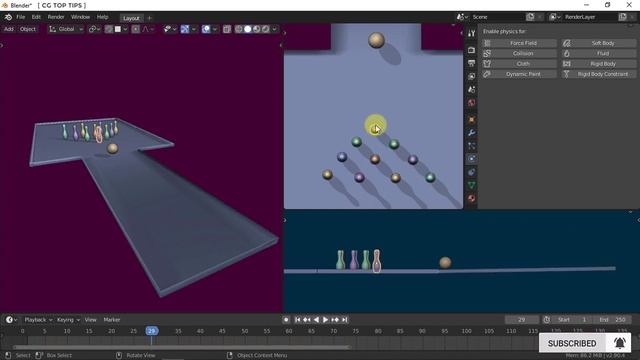
Task: Open the Object Data mesh tab
Action: coord(471,185)
